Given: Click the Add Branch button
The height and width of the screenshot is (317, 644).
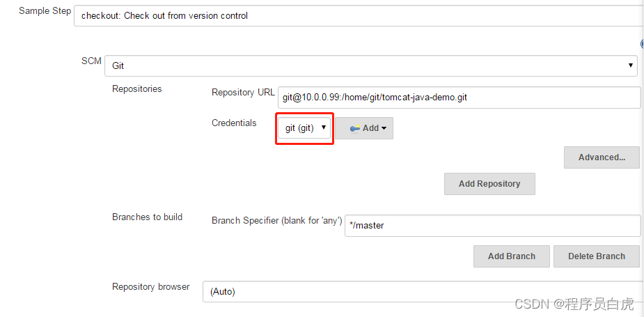Looking at the screenshot, I should pyautogui.click(x=511, y=256).
